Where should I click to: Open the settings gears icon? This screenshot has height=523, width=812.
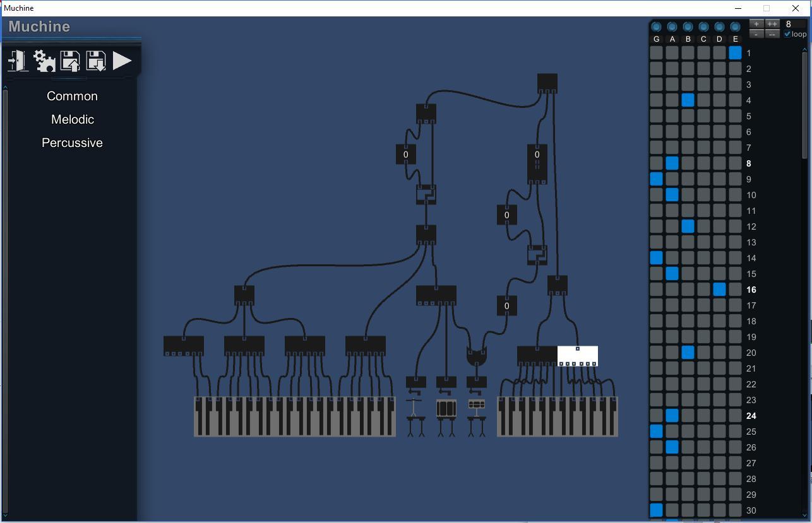pyautogui.click(x=44, y=61)
